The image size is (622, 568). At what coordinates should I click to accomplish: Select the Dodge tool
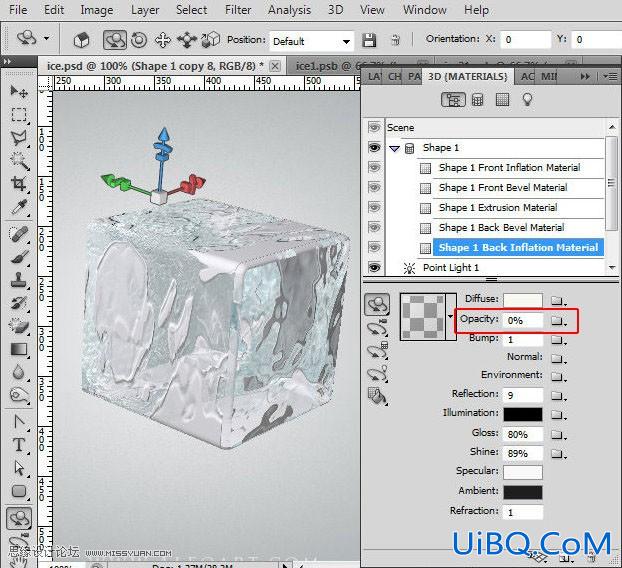19,395
